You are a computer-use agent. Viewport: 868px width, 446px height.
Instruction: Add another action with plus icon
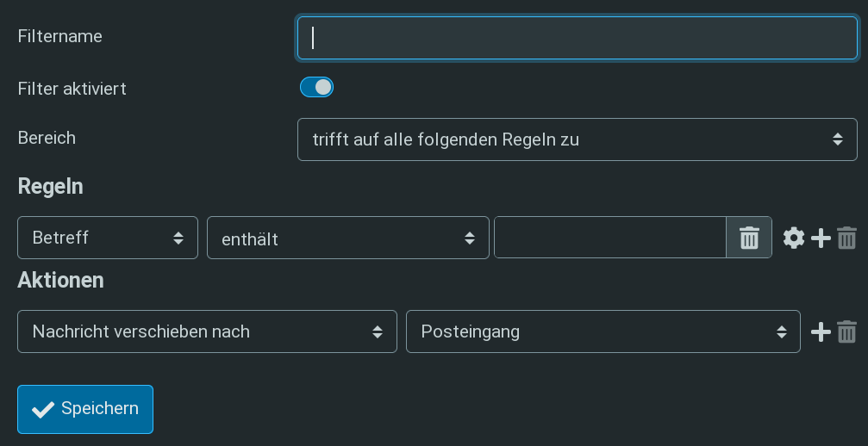[821, 332]
